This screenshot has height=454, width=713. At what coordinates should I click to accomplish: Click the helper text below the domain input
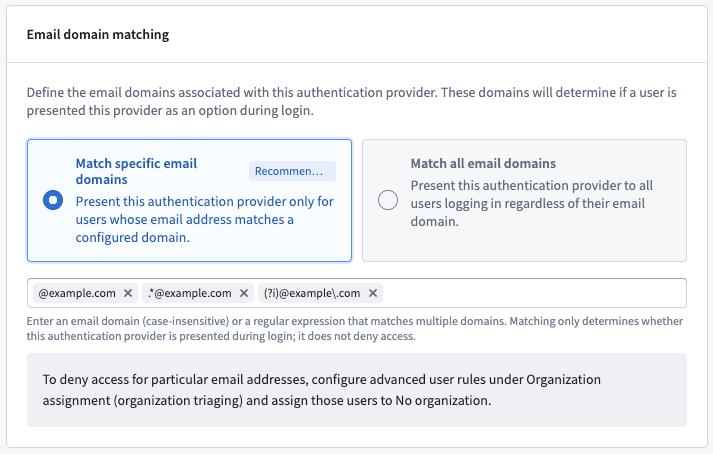(x=355, y=328)
